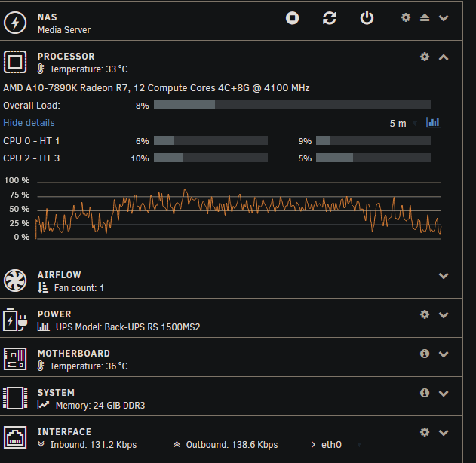Click the eject triangle icon in NAS header

click(425, 17)
